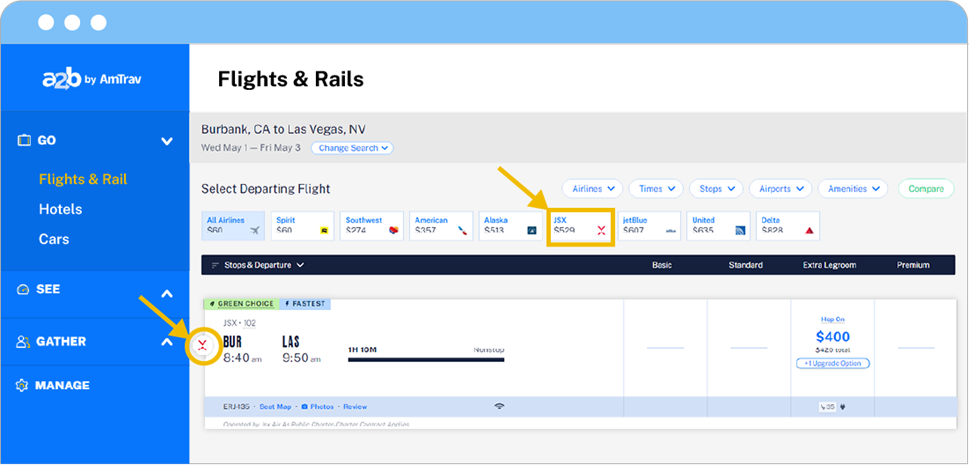Filter results by Southwest airline tile
Viewport: 975px width, 465px height.
pos(372,225)
